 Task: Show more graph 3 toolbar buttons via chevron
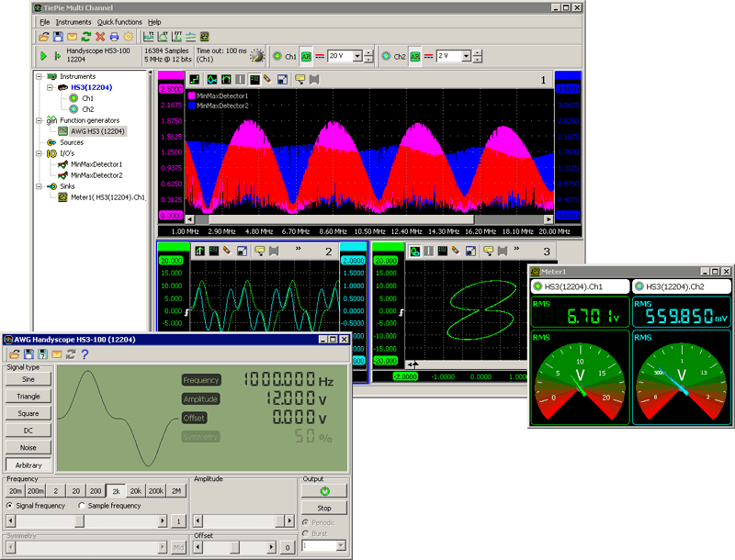[516, 249]
